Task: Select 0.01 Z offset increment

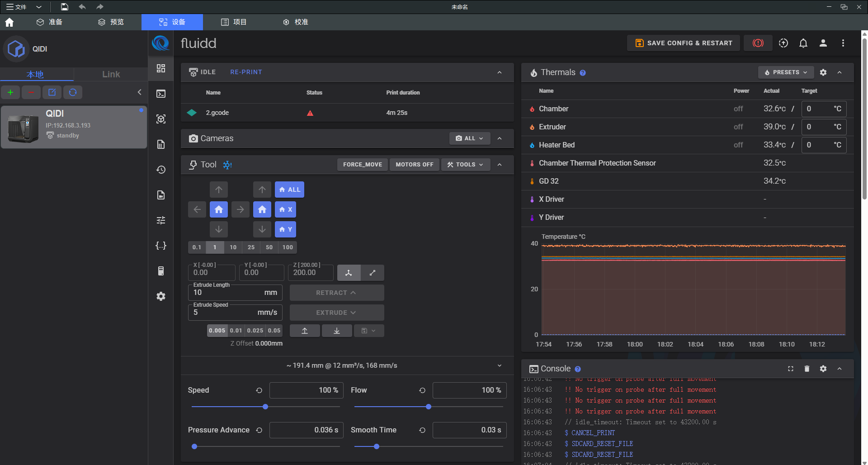Action: 236,331
